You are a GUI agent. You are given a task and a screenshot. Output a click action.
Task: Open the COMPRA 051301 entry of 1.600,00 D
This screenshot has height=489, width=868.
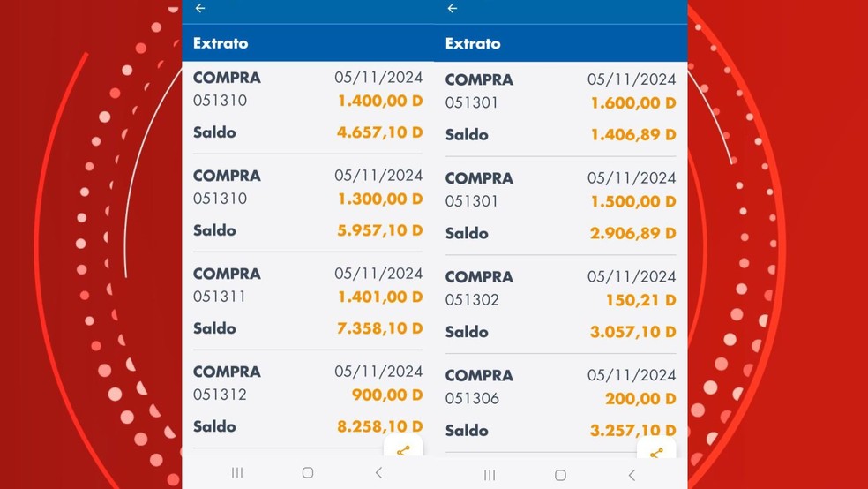click(x=560, y=108)
